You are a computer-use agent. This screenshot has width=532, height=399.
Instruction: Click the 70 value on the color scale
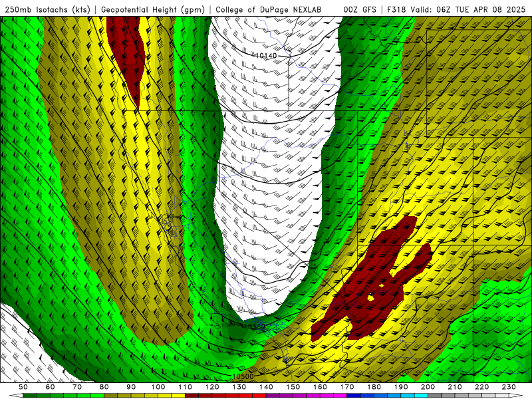click(x=77, y=387)
